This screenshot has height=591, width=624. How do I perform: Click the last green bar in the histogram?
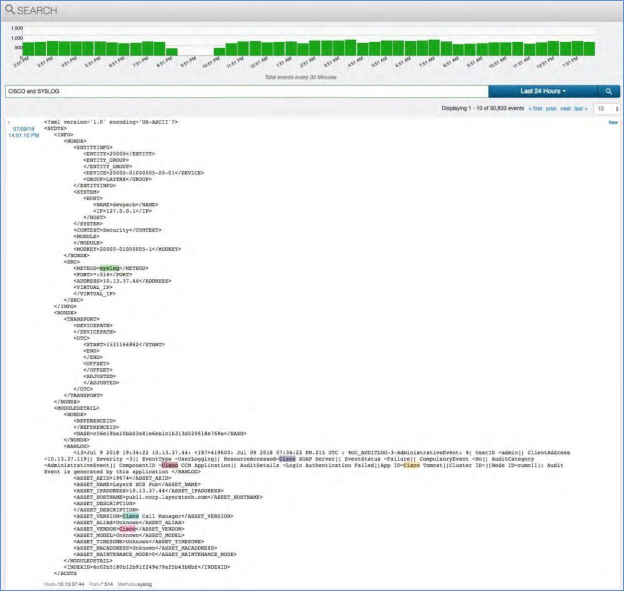tap(591, 48)
